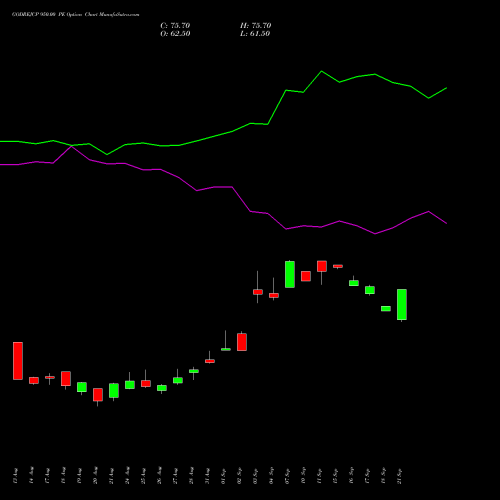The height and width of the screenshot is (500, 500).
Task: Click the green candle for 21 Aug
Action: [x=114, y=391]
